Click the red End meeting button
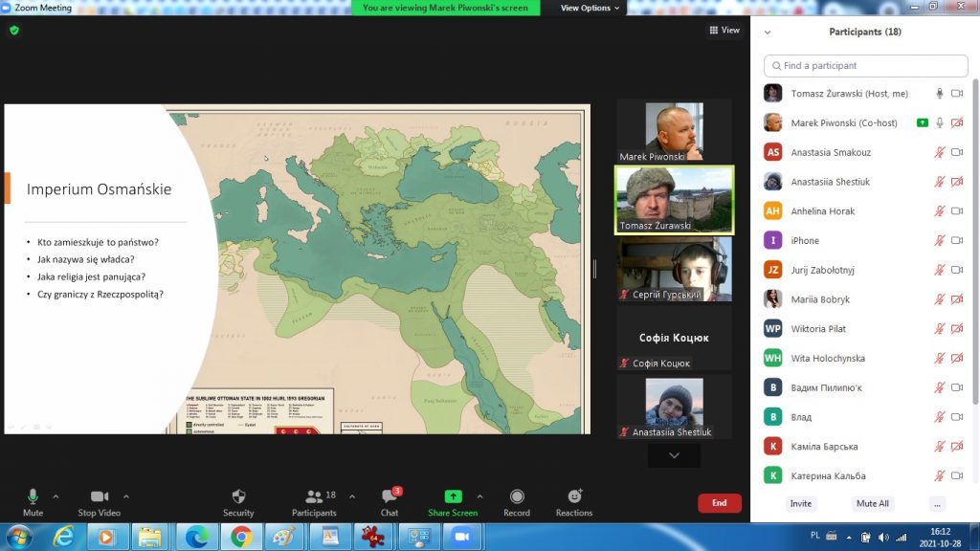The width and height of the screenshot is (980, 551). tap(719, 503)
